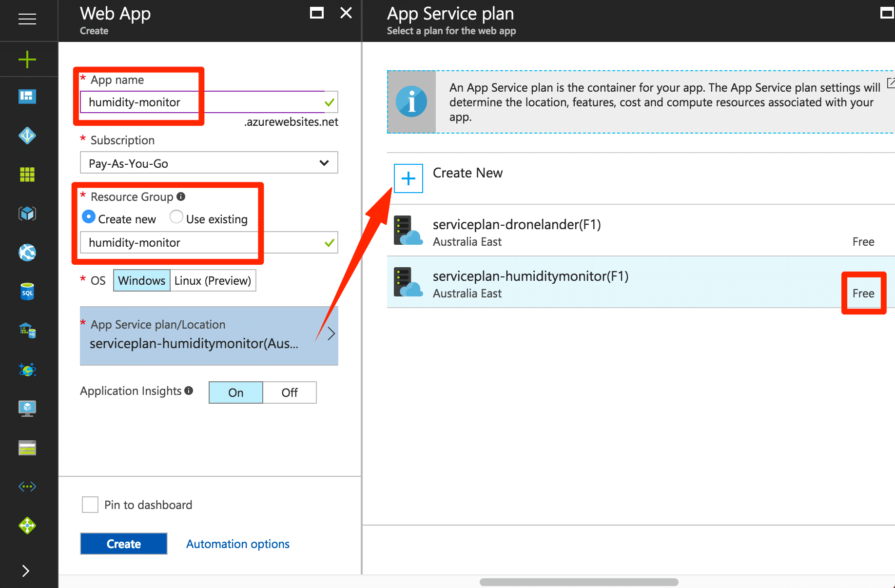Click the Resource Group info icon
The height and width of the screenshot is (588, 895).
[181, 196]
